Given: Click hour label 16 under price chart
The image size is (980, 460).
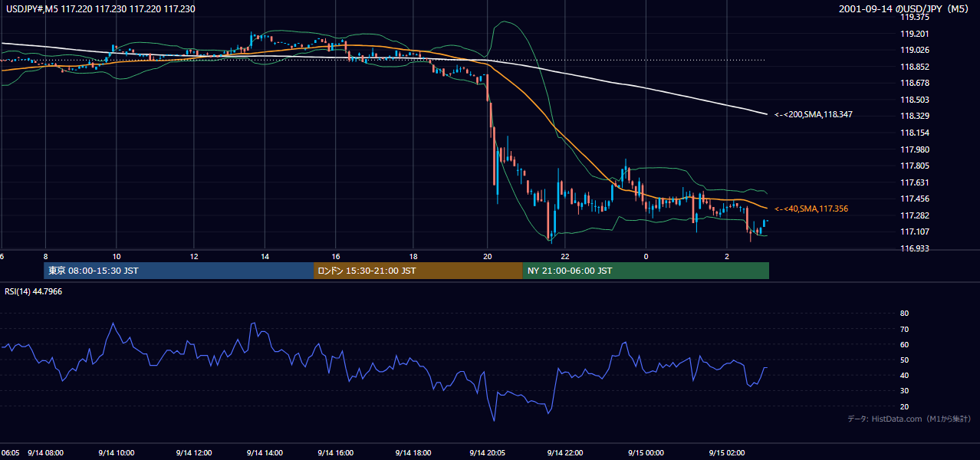Looking at the screenshot, I should [x=336, y=257].
